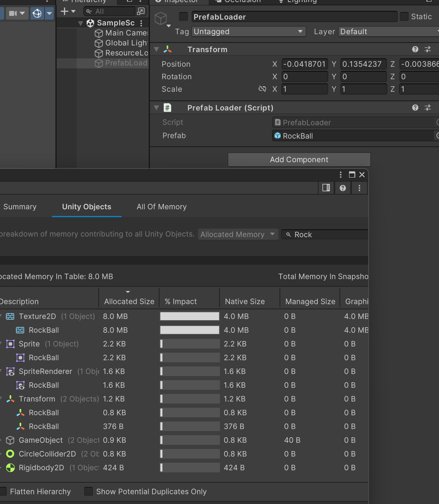Toggle the details side panel icon
The height and width of the screenshot is (504, 439).
pyautogui.click(x=326, y=188)
